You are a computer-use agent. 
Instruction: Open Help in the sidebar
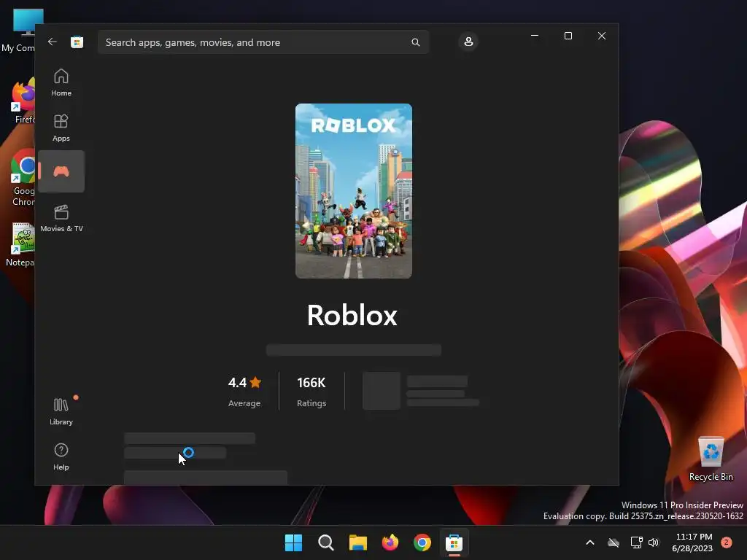pos(61,456)
